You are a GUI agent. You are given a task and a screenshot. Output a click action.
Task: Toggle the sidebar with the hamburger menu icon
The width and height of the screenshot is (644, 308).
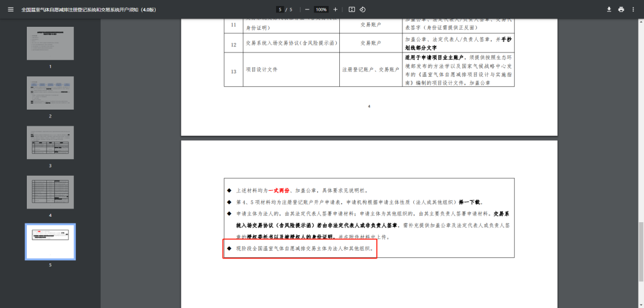point(10,10)
